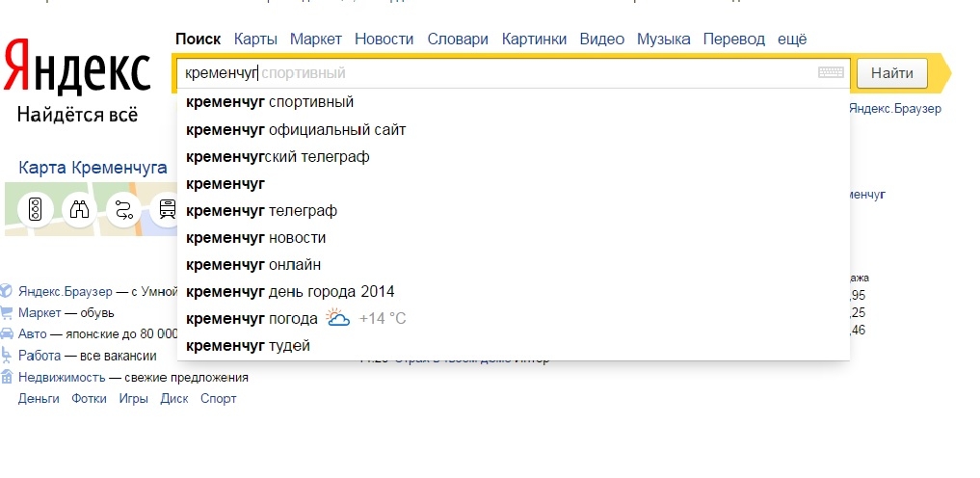Click the traffic light icon on the map

tap(35, 209)
